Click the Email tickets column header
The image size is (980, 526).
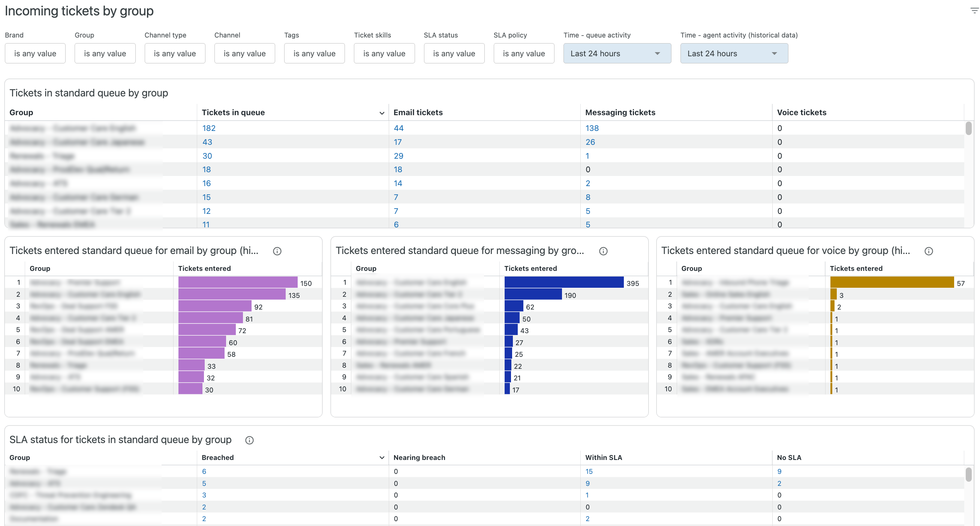click(418, 113)
